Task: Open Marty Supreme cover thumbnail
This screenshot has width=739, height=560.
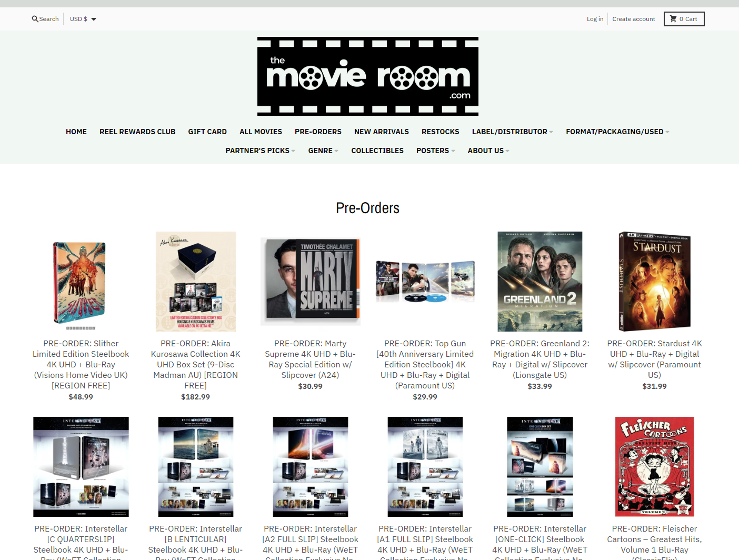Action: click(x=311, y=282)
